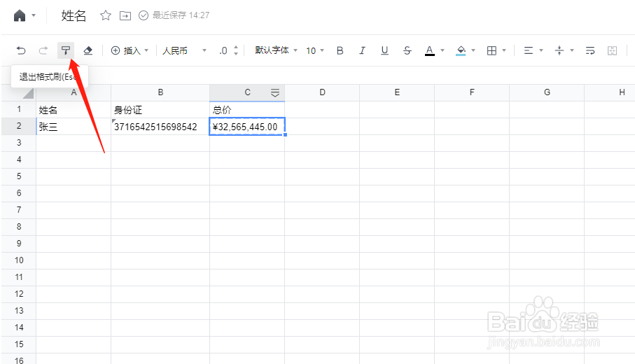Undo the last action
635x364 pixels.
click(21, 50)
